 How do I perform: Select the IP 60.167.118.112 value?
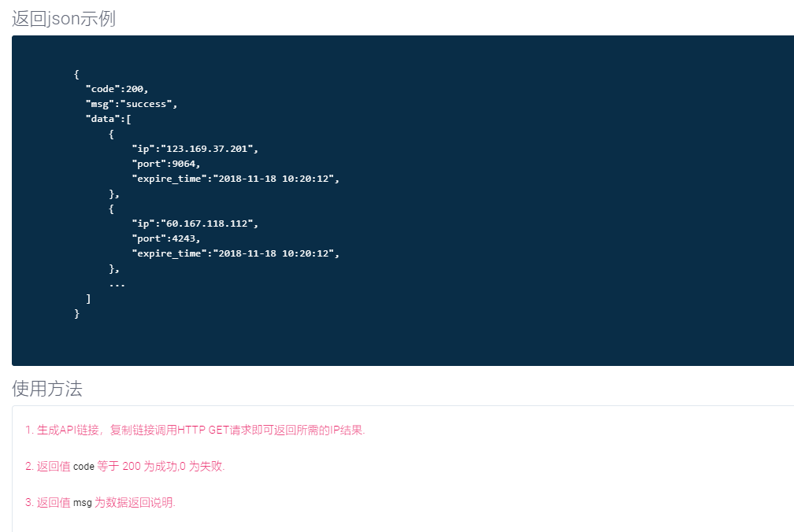coord(207,224)
